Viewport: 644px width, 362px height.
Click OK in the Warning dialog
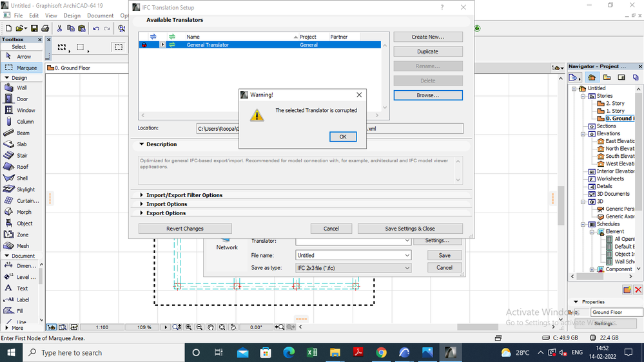pyautogui.click(x=343, y=137)
